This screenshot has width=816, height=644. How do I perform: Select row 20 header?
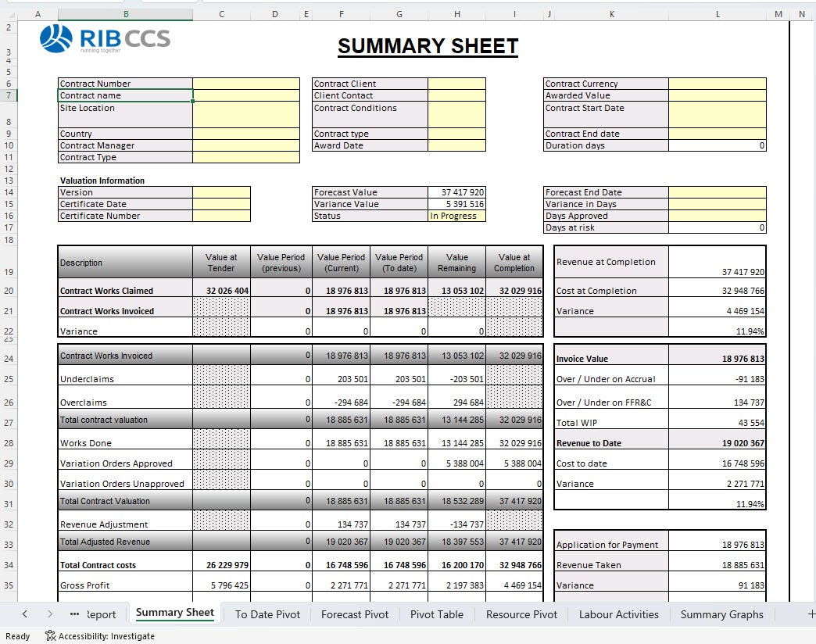pos(9,290)
